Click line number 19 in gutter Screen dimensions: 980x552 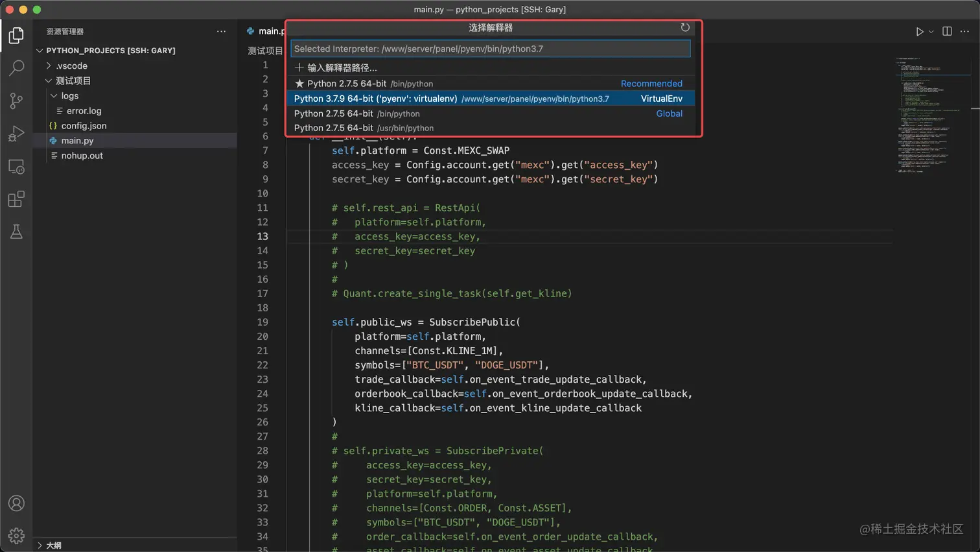click(262, 322)
